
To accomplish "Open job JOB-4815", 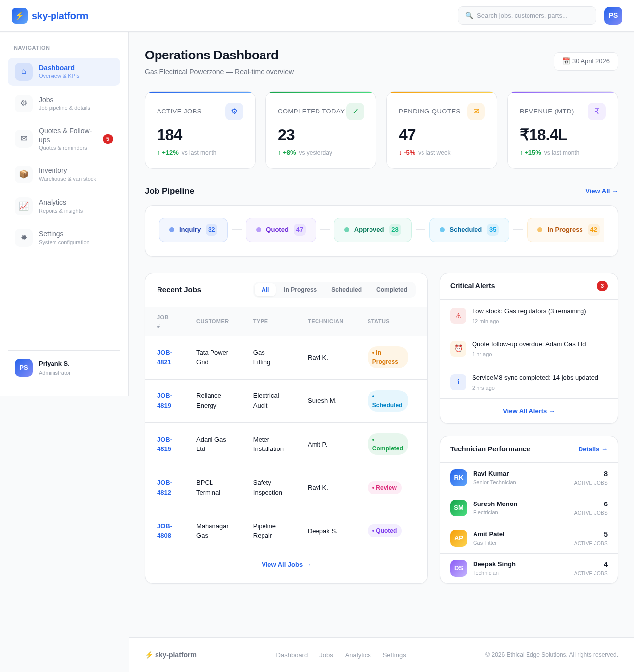I will point(164,444).
